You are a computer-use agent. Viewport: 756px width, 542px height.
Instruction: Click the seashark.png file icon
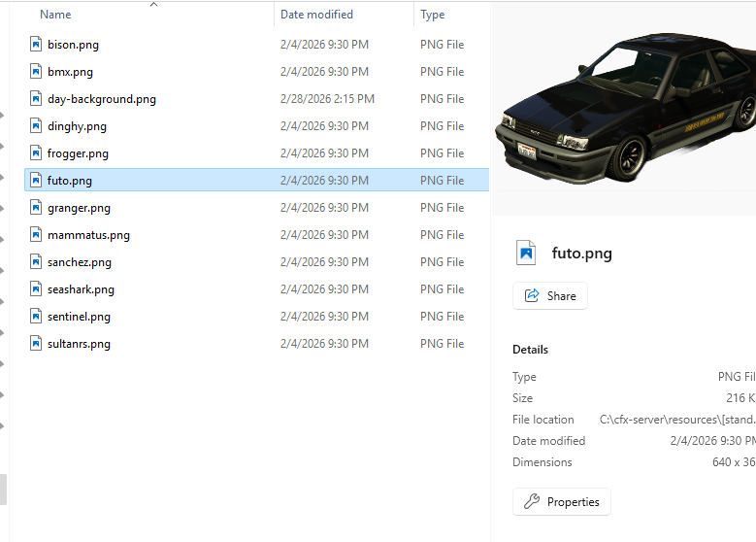click(36, 289)
